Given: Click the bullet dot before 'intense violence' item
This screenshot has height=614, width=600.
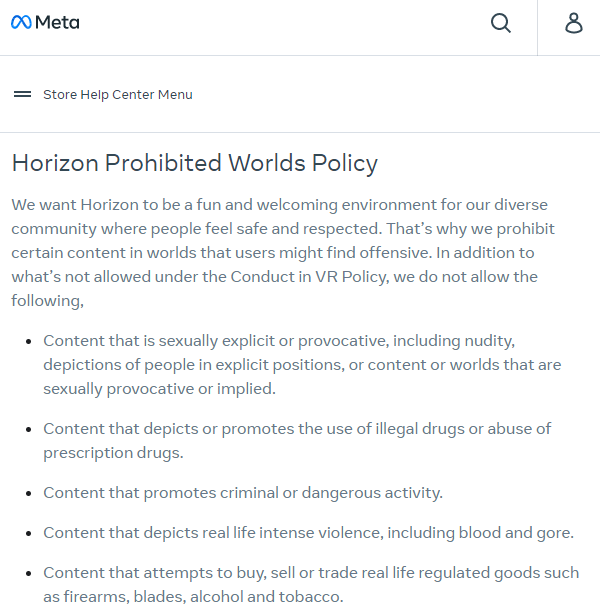Looking at the screenshot, I should [29, 533].
